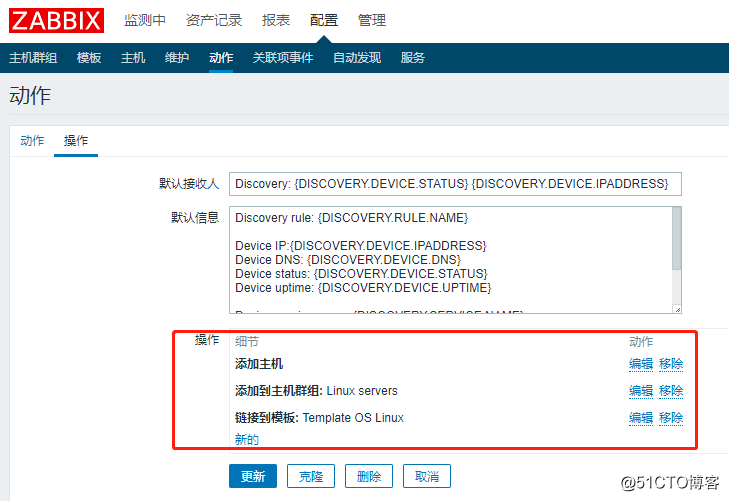Open the 资产记录 top menu
This screenshot has width=729, height=501.
(214, 20)
